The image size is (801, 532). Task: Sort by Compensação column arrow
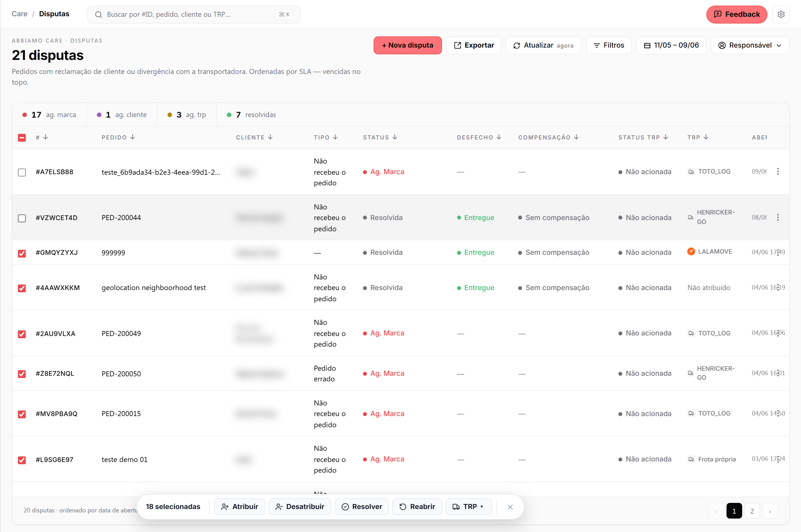(x=576, y=137)
